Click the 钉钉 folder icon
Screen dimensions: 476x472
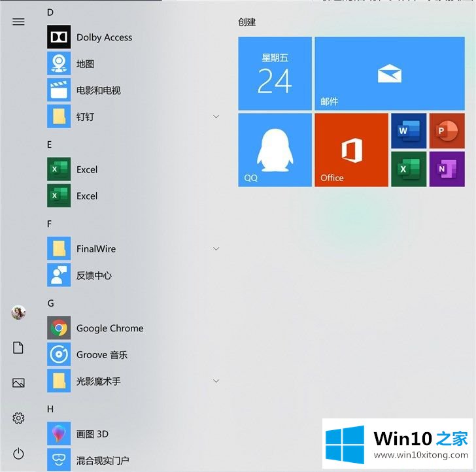(x=59, y=116)
